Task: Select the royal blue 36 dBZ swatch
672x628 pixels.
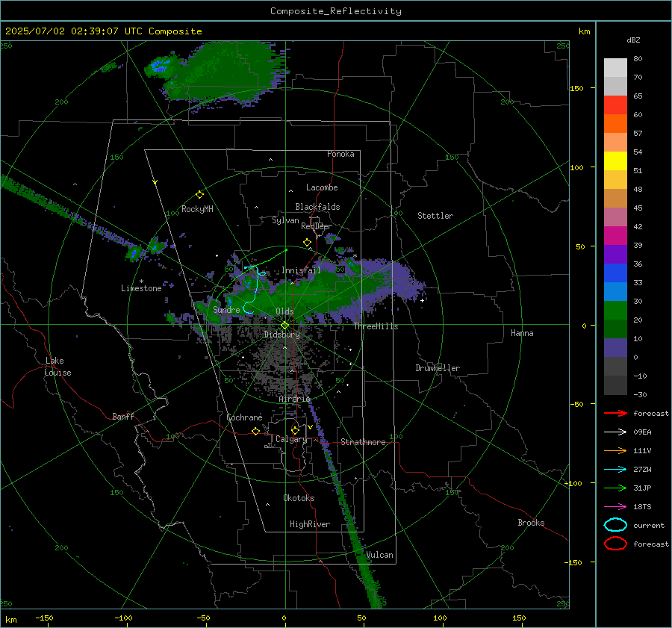Action: coord(615,273)
